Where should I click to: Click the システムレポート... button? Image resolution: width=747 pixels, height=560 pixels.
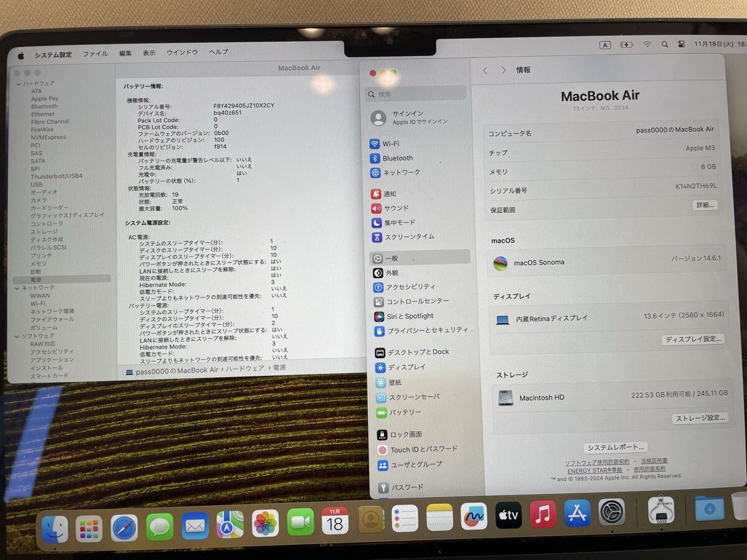[616, 447]
